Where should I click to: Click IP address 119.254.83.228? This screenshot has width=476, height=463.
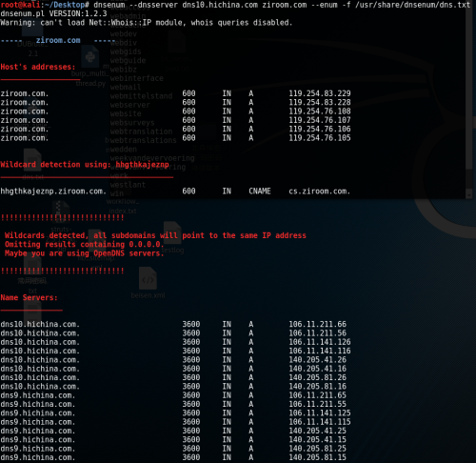320,102
